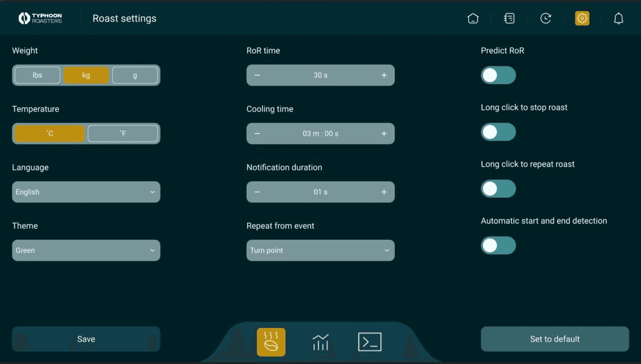Open notifications bell icon
Screen dimensions: 641x364
pos(618,19)
